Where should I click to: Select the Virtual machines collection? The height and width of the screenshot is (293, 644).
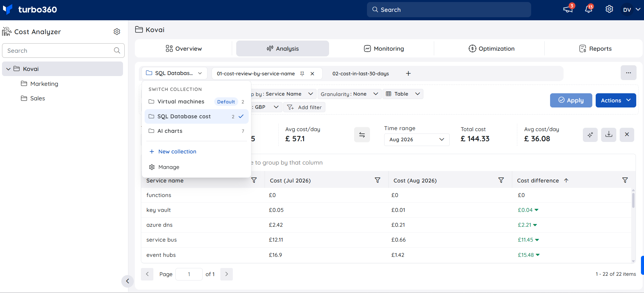click(x=196, y=102)
